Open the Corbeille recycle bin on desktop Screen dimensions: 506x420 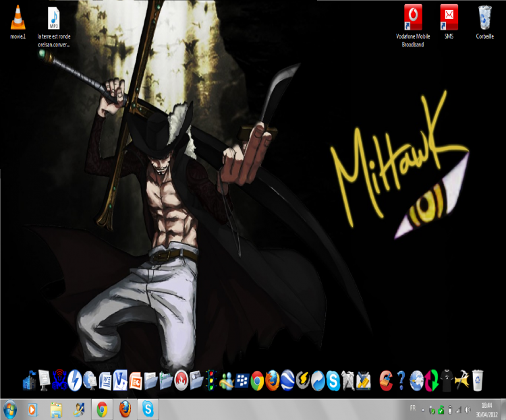pyautogui.click(x=484, y=22)
